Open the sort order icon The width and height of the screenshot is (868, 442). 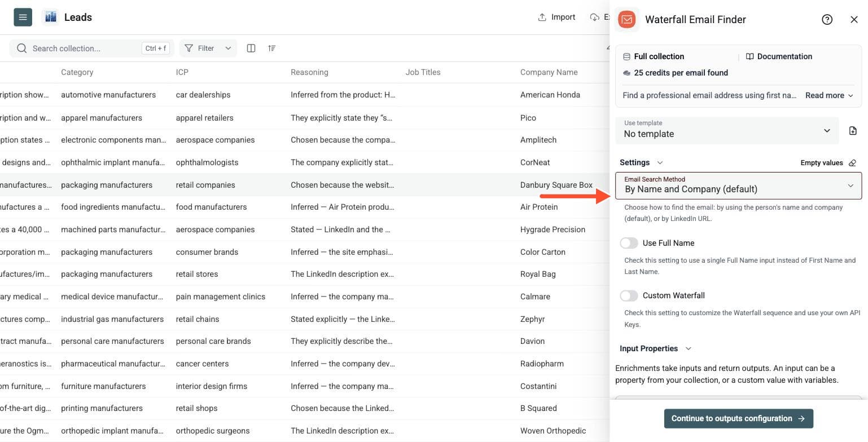tap(272, 48)
